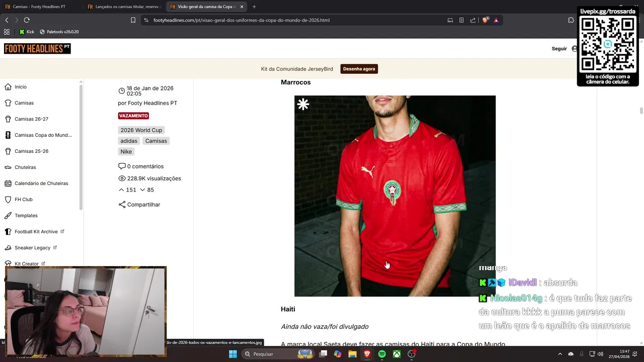Bookmark this page with the bookmark icon

click(133, 20)
